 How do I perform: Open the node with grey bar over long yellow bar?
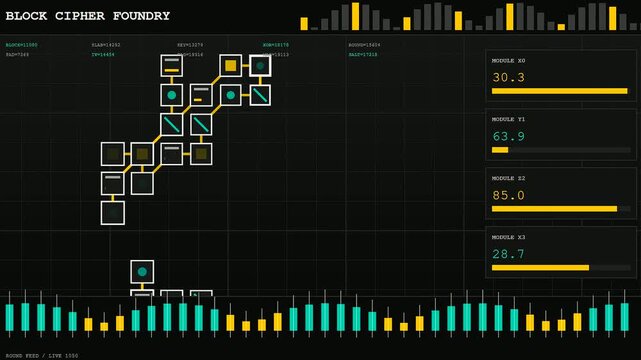point(172,65)
